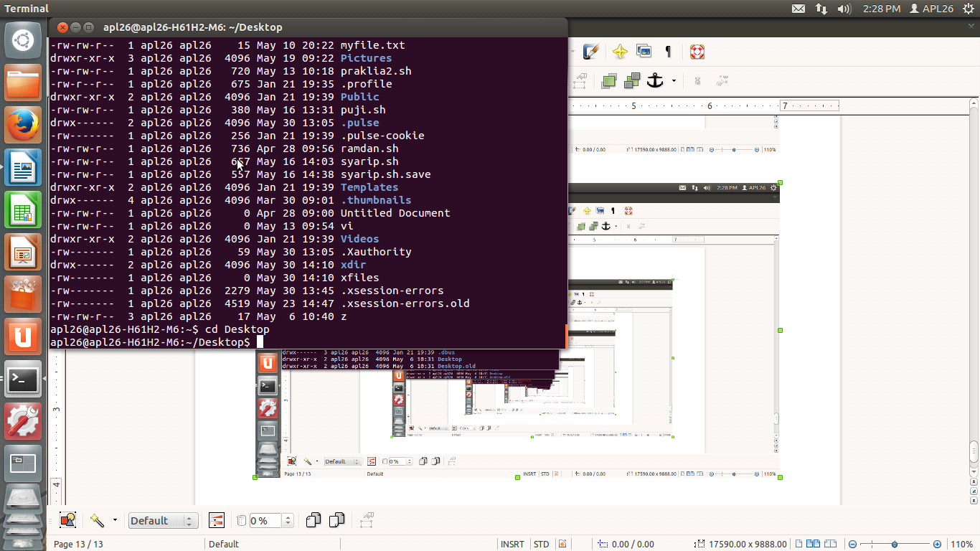Open the picture Color settings icon
This screenshot has height=551, width=980.
216,520
